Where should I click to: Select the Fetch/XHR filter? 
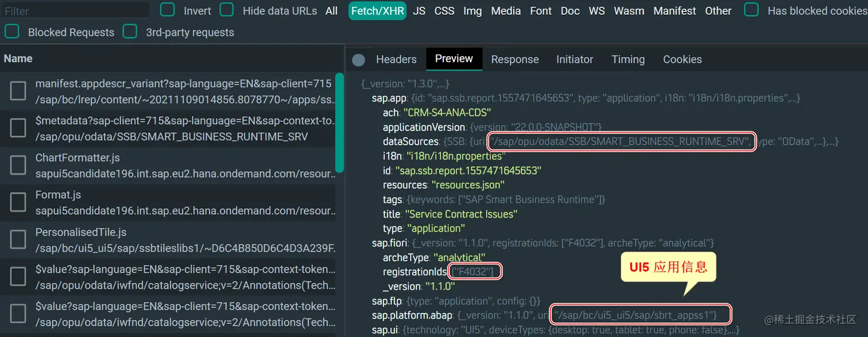coord(378,11)
